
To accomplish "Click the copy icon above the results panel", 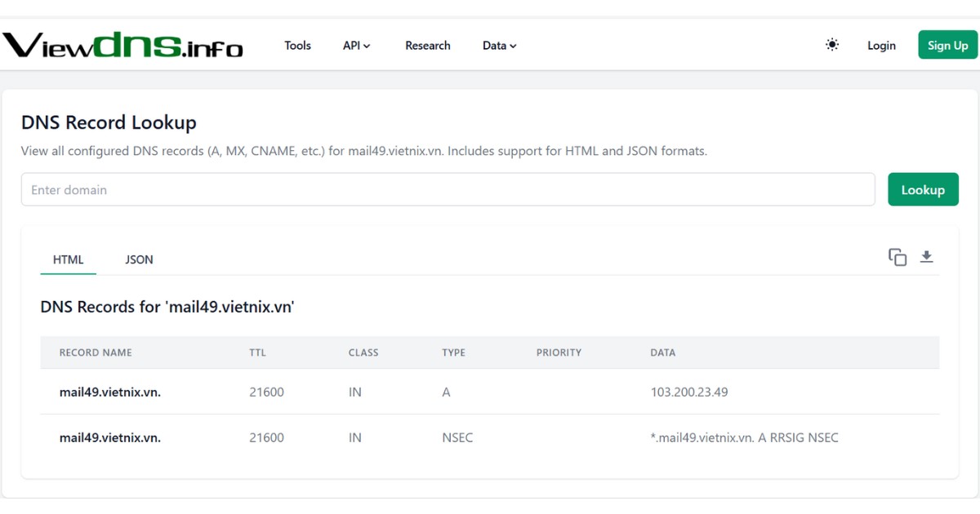I will click(x=897, y=256).
